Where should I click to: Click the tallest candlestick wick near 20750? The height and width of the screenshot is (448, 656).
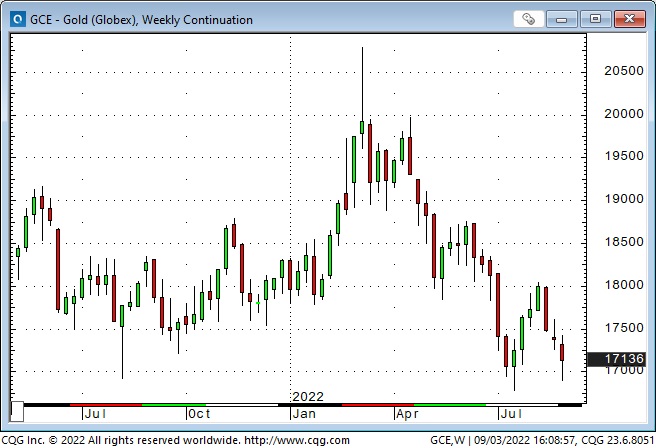(362, 84)
